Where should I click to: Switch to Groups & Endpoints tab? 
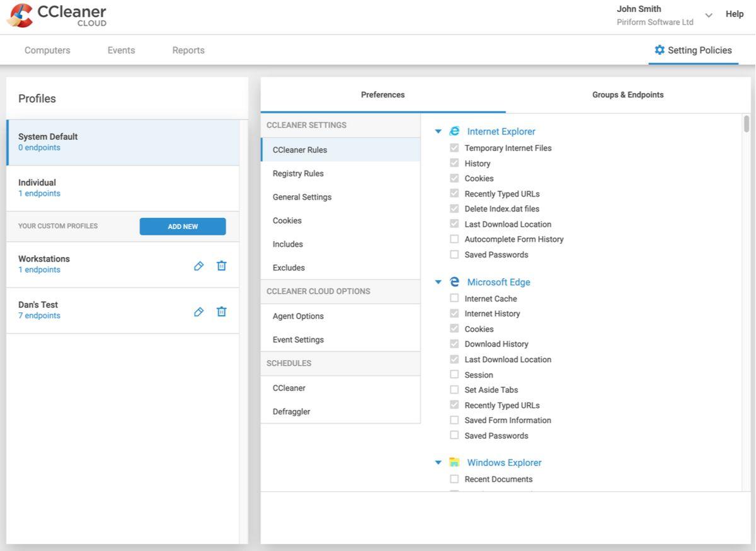pyautogui.click(x=628, y=95)
